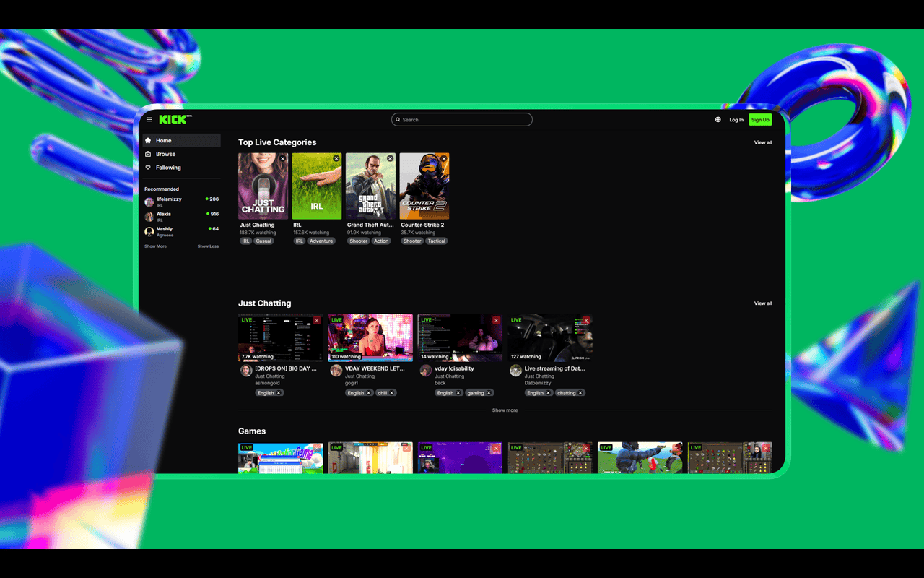Remove the chatting tag under Datbemizzy stream

pyautogui.click(x=580, y=393)
